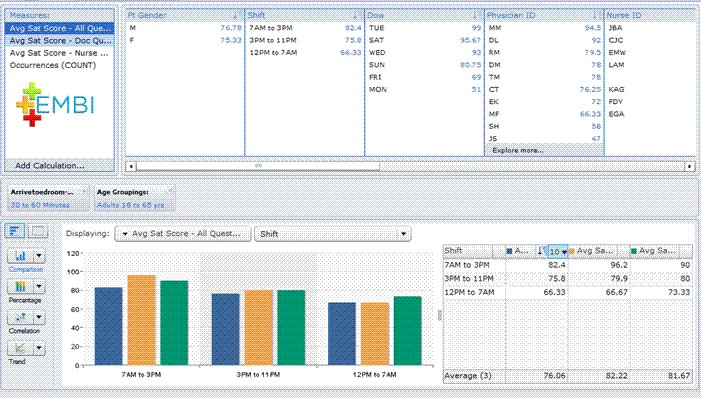Select the Correlation scatter chart icon
Screen dimensions: 701x398
pyautogui.click(x=20, y=317)
